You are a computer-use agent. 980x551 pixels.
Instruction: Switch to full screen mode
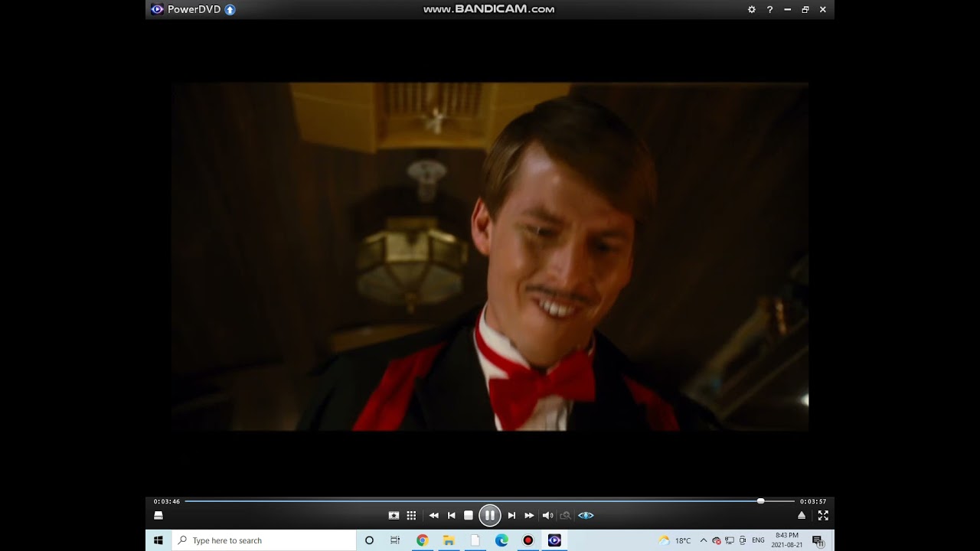click(x=823, y=516)
